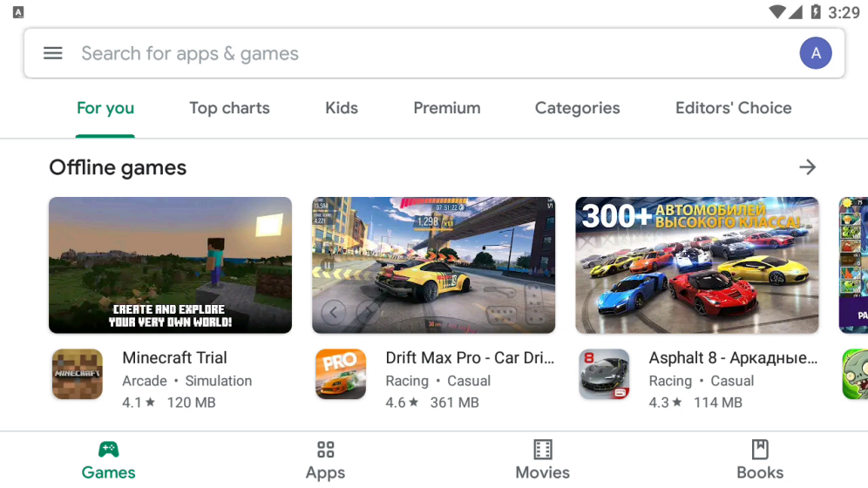Tap the Asphalt 8 title link
Screen dimensions: 868x488
tap(733, 357)
